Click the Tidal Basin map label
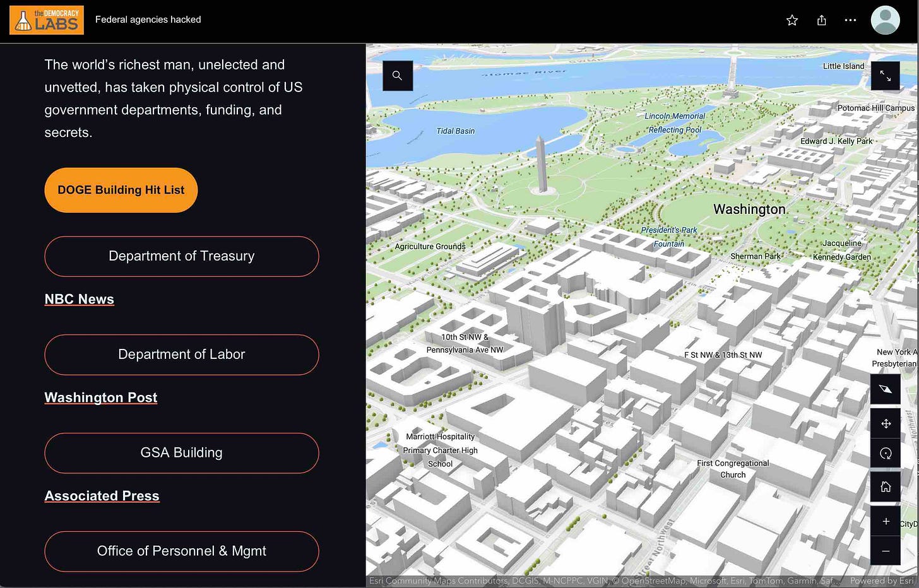 456,131
